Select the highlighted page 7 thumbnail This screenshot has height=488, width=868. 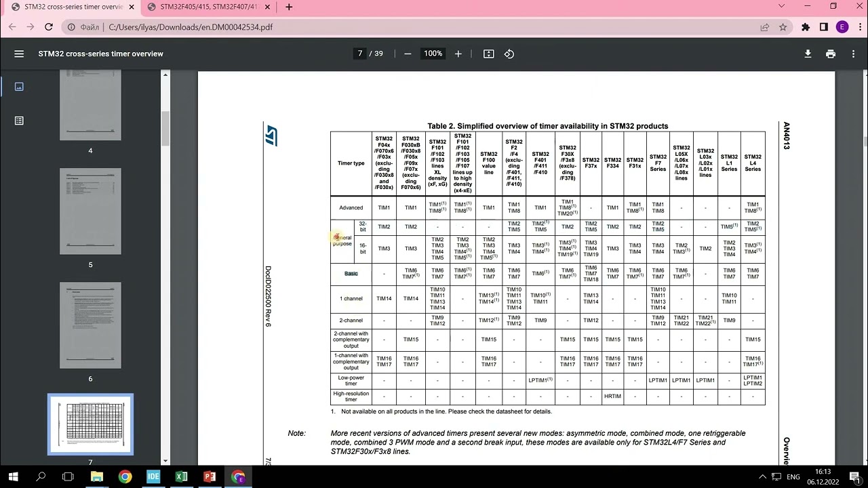click(90, 424)
